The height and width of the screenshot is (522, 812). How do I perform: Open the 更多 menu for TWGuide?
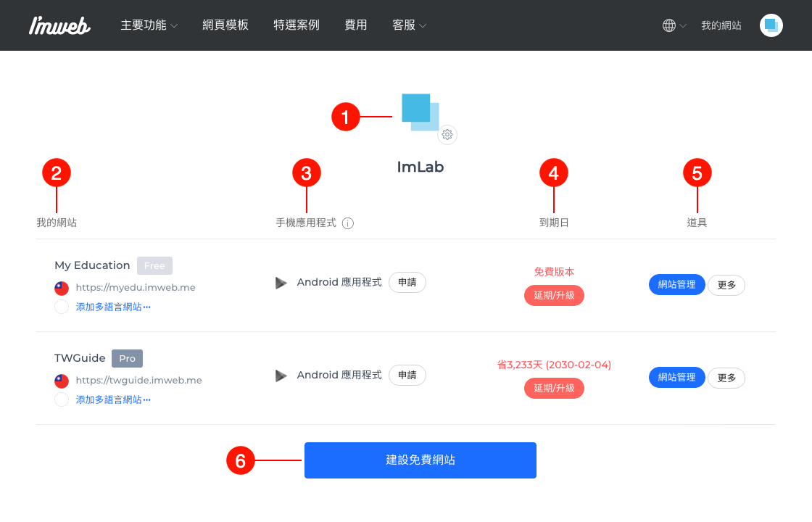(x=726, y=378)
